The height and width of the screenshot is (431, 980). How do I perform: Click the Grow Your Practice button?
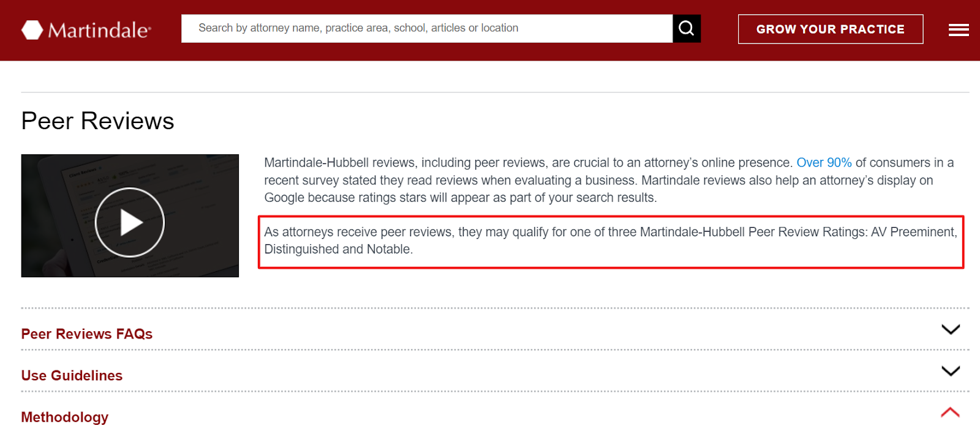(x=831, y=29)
